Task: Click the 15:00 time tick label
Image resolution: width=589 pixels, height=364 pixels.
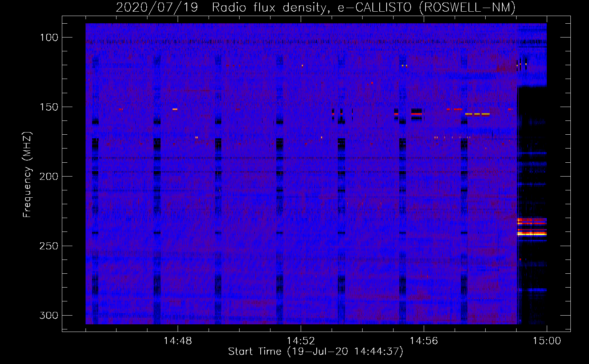Action: [x=547, y=341]
